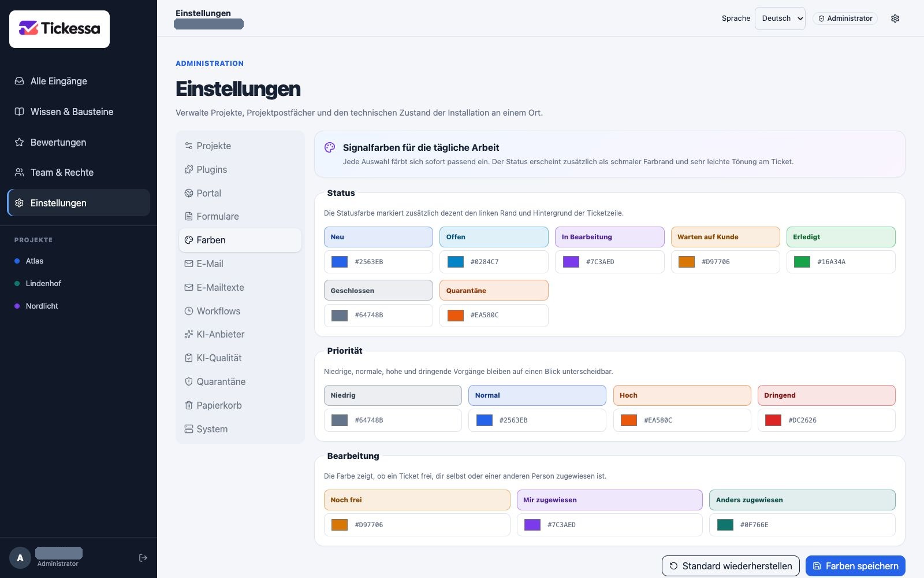This screenshot has height=578, width=924.
Task: Click the star icon beside Bewertungen
Action: point(19,142)
